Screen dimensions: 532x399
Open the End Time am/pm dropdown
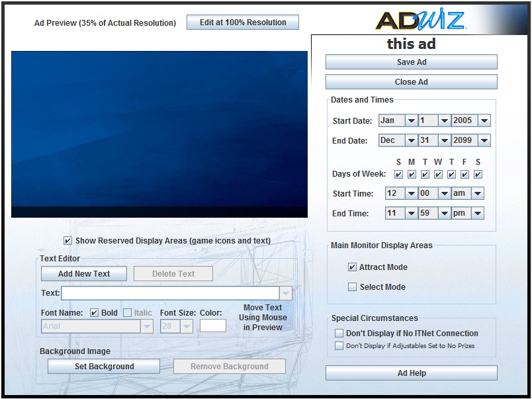pos(478,214)
